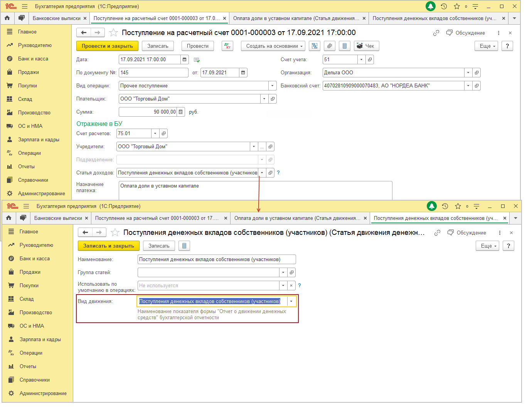Click Записать и закрыть in lower form

(x=108, y=246)
